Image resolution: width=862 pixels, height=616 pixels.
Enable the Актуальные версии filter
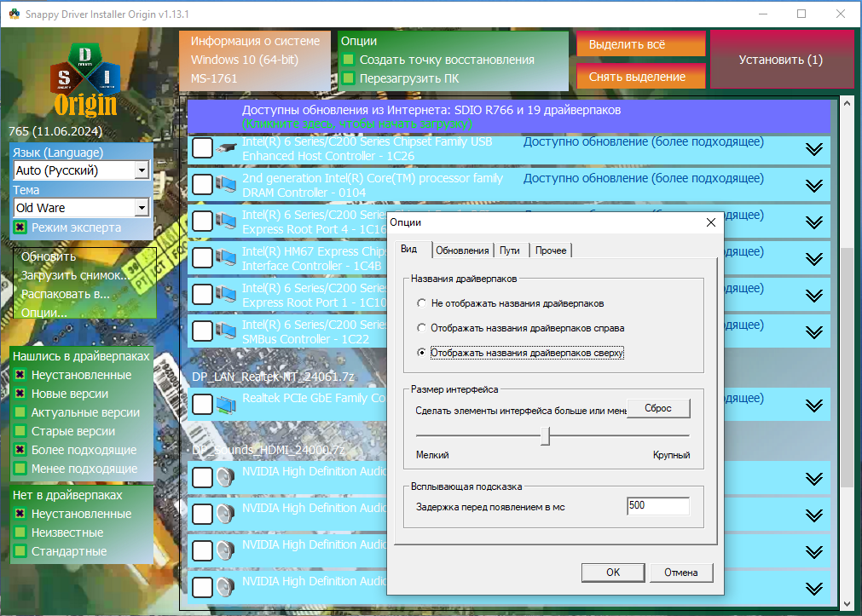(20, 412)
